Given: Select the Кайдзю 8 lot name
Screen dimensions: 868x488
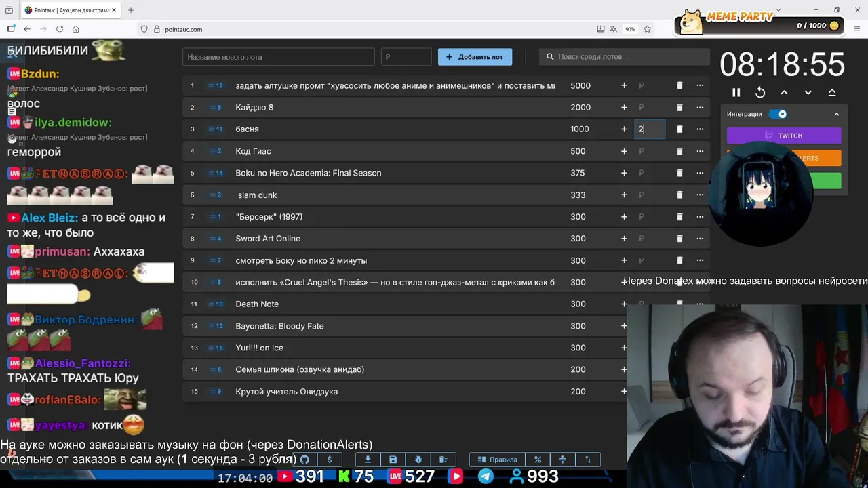Looking at the screenshot, I should (x=254, y=107).
